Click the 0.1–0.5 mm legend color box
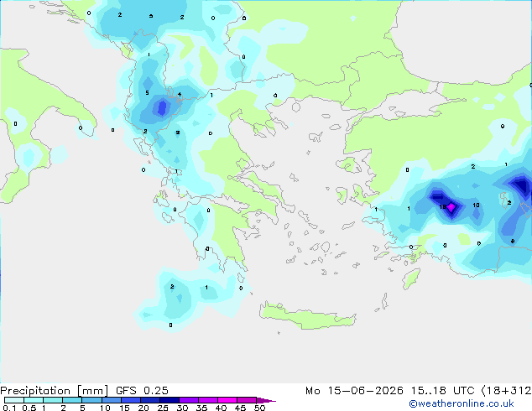This screenshot has width=532, height=411. [x=14, y=400]
